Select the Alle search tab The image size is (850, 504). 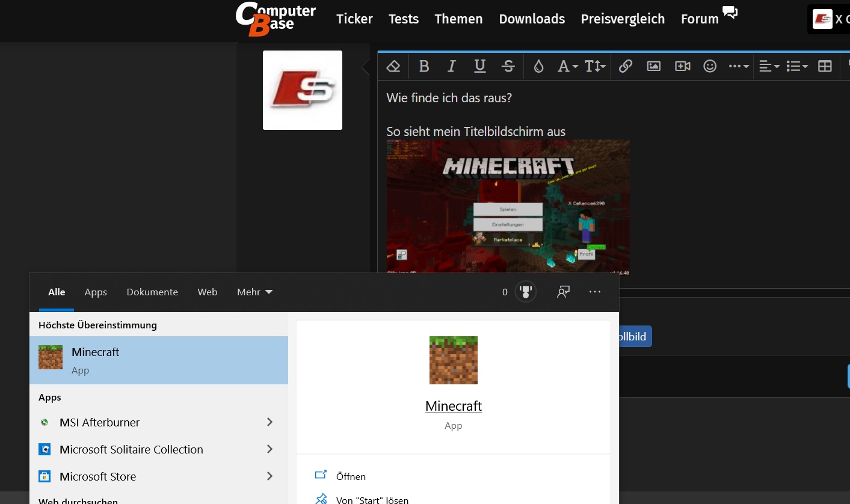pos(57,292)
